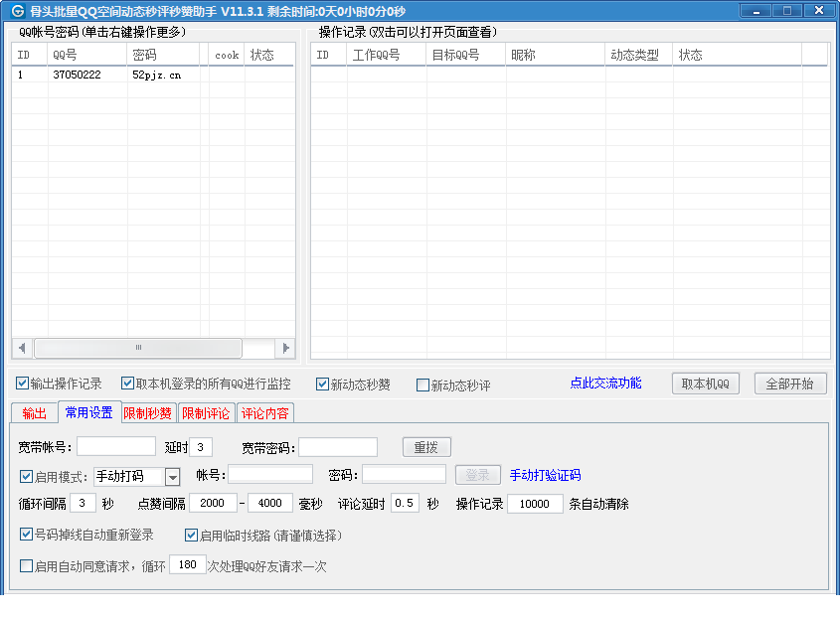
Task: Click the 密码 column header in account list
Action: pos(163,55)
